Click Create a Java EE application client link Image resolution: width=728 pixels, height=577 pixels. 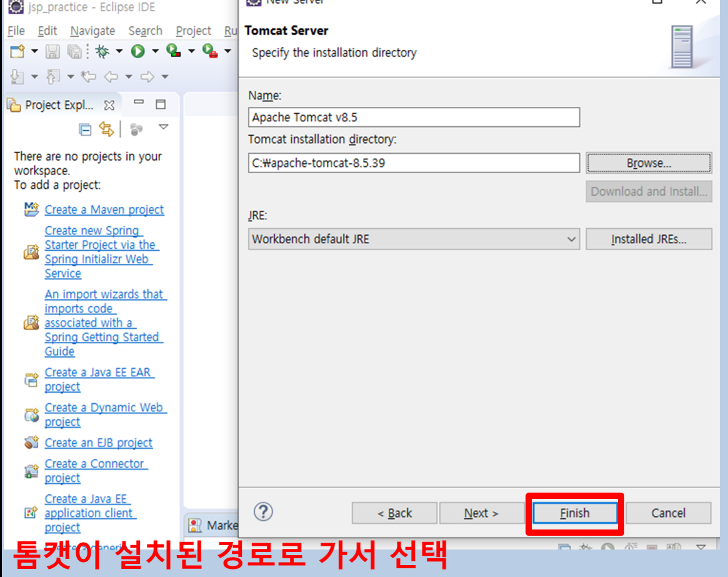(x=90, y=513)
